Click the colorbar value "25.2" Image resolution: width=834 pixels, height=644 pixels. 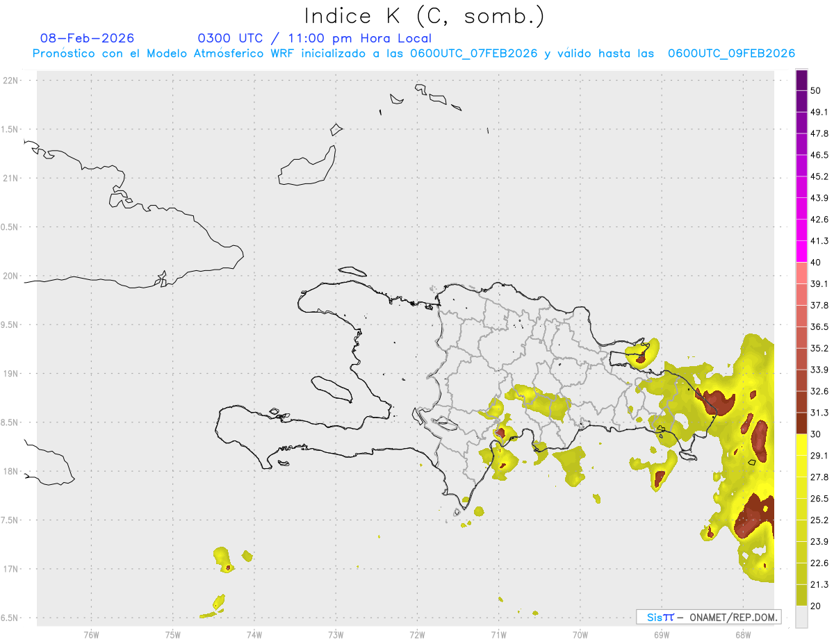click(819, 520)
